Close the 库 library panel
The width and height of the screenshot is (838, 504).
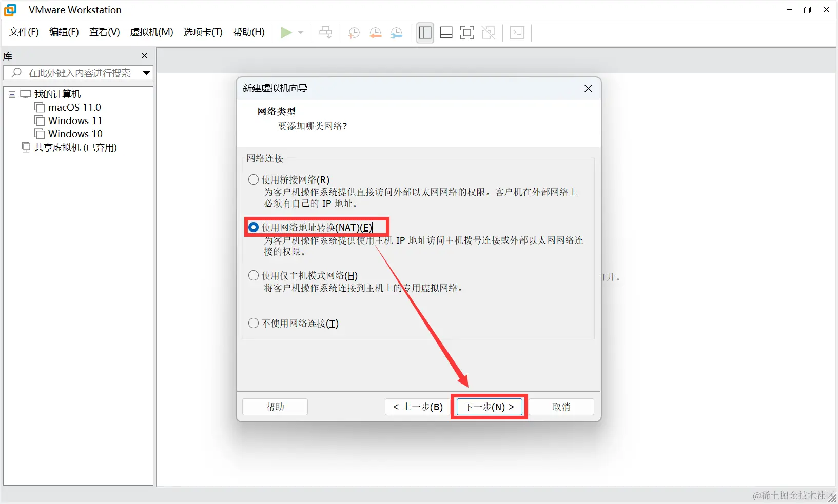(x=144, y=56)
